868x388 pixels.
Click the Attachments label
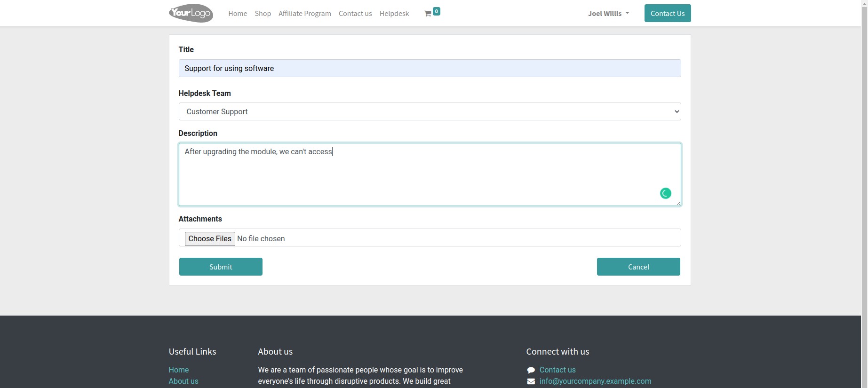200,219
